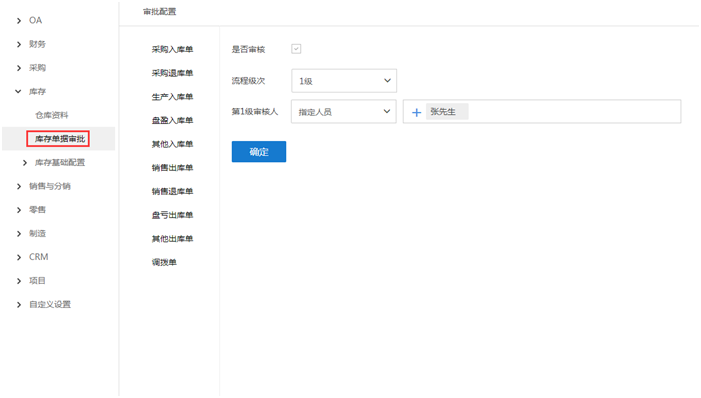Click the plus icon to add reviewer
Image resolution: width=701 pixels, height=398 pixels.
tap(416, 113)
